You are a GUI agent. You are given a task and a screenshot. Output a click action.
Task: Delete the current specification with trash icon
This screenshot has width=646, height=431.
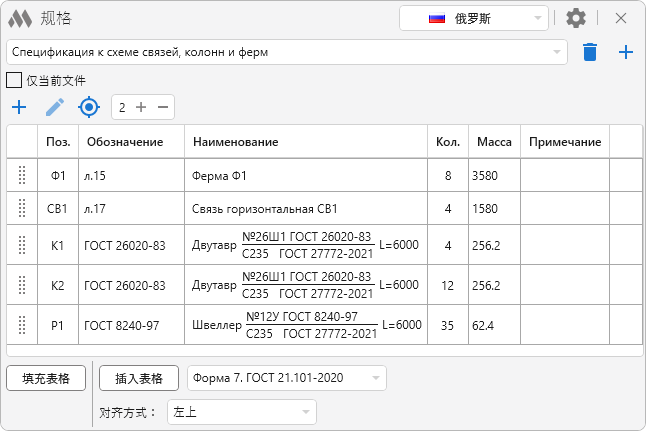coord(590,52)
